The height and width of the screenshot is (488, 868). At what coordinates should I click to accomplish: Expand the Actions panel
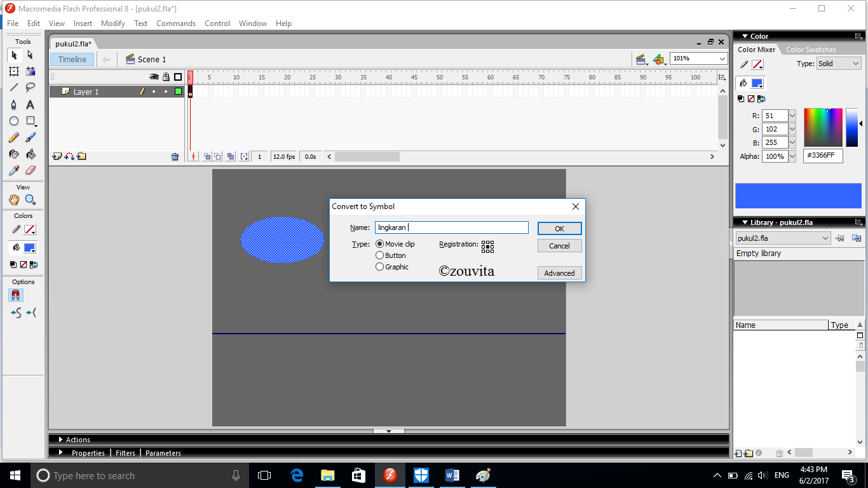[61, 440]
